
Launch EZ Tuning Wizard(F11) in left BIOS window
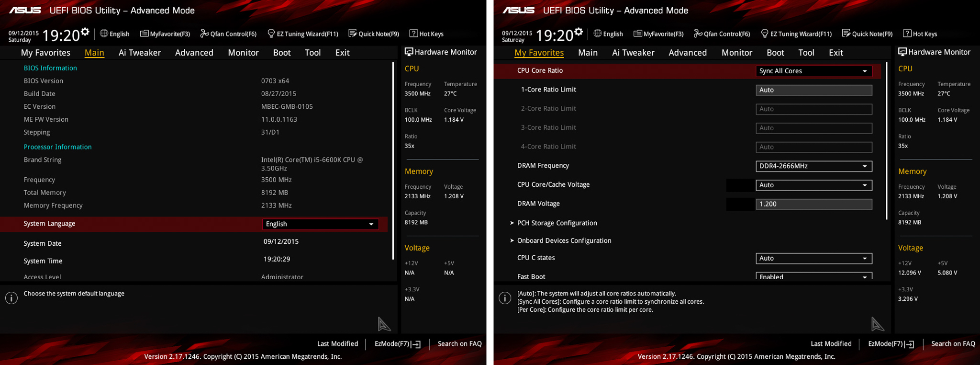pyautogui.click(x=303, y=34)
